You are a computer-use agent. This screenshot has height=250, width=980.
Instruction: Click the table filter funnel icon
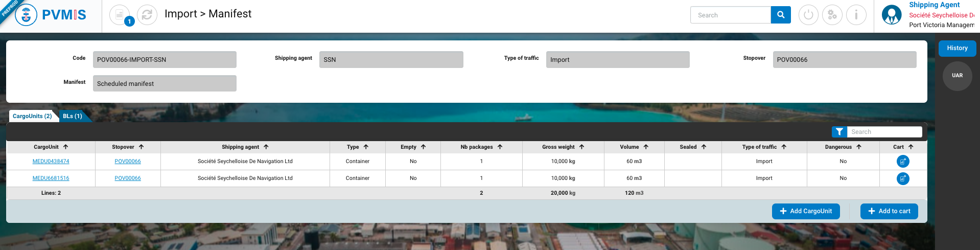tap(839, 132)
